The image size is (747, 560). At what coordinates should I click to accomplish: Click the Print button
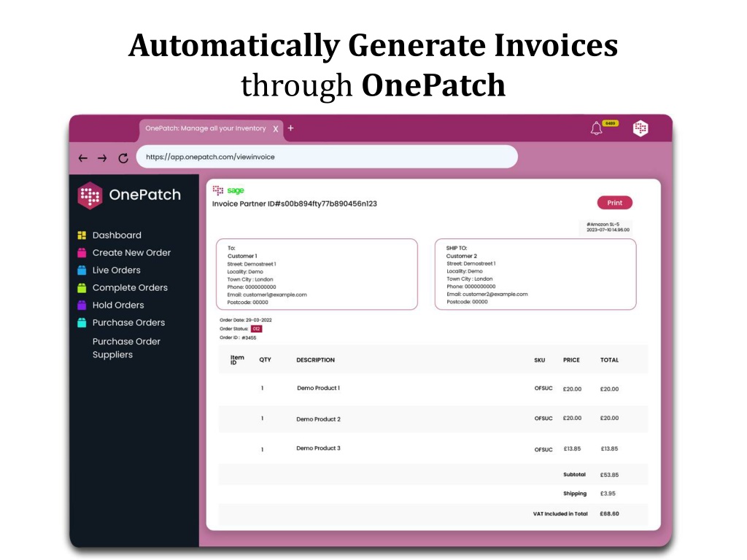point(614,203)
